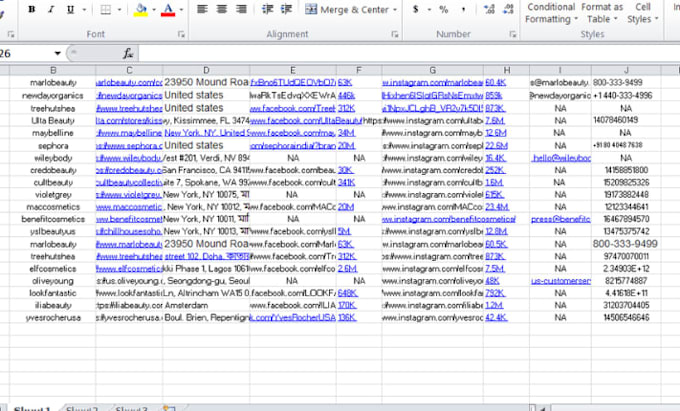Open Number dialog launcher
This screenshot has width=680, height=411.
tap(513, 34)
